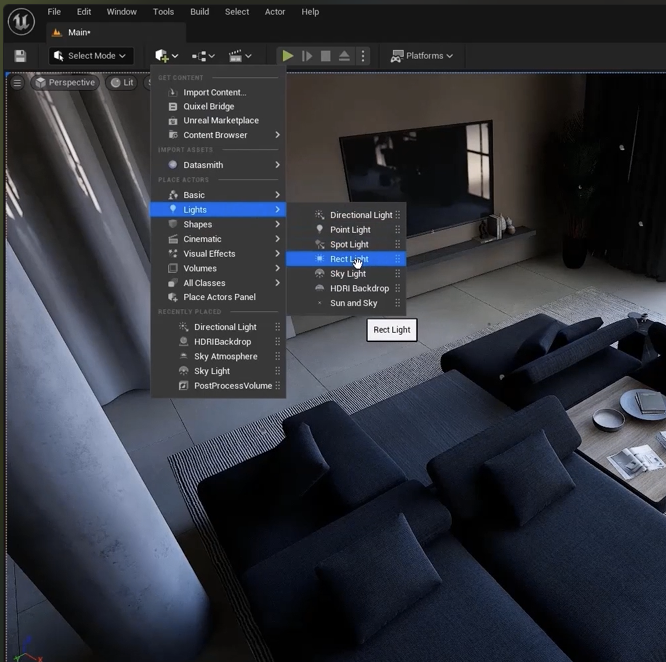This screenshot has height=662, width=666.
Task: Open the File menu
Action: (x=54, y=12)
